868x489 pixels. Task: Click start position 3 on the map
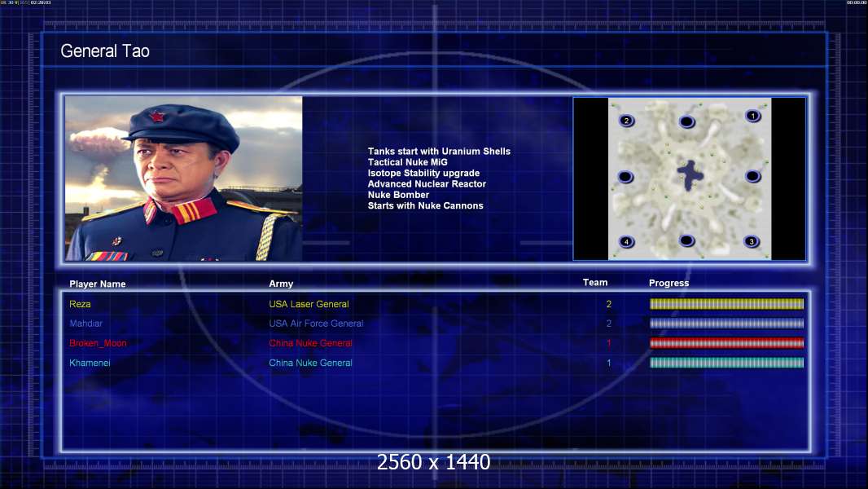(752, 241)
